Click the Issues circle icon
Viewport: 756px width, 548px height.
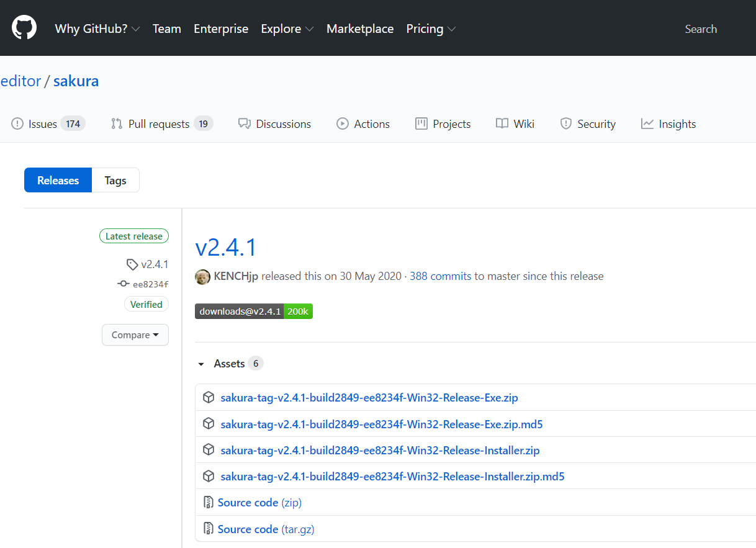coord(17,124)
